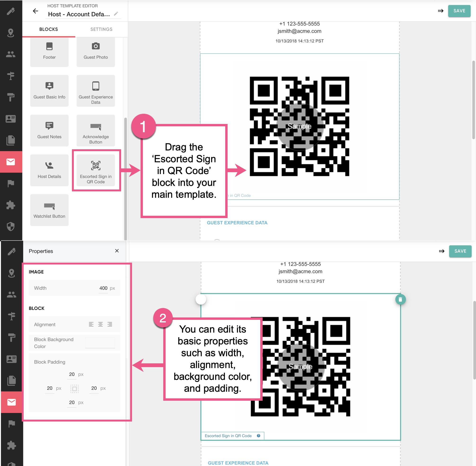Open the Block Background Color swatch

point(100,343)
